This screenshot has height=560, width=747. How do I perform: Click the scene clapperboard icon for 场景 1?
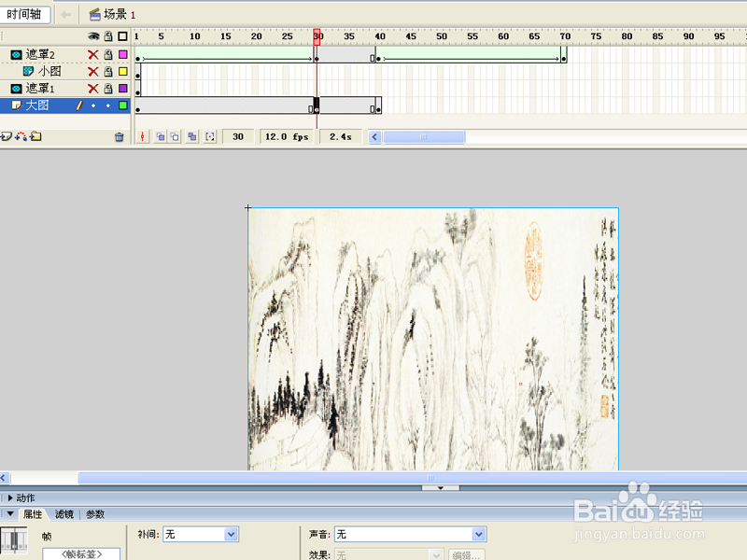click(x=95, y=15)
